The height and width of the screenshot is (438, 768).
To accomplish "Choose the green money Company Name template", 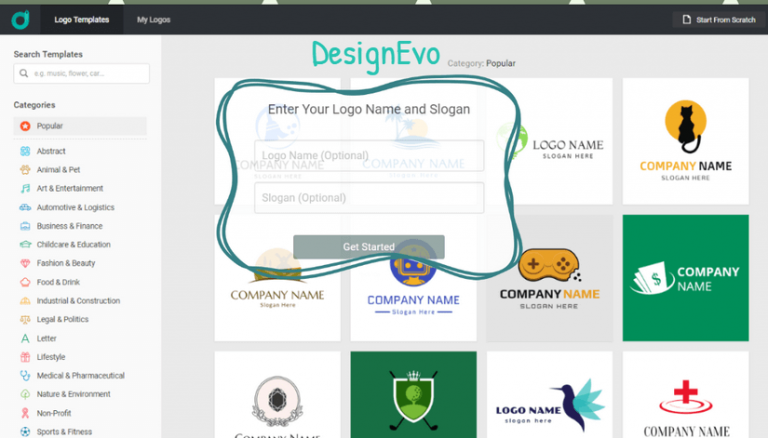I will coord(685,278).
